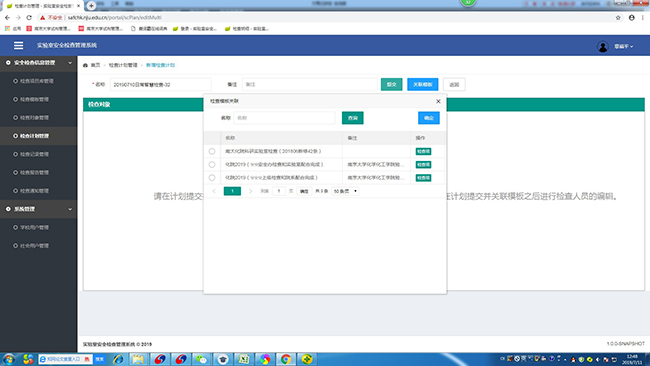Viewport: 650px width, 366px height.
Task: Click the user avatar icon in header
Action: coord(603,46)
